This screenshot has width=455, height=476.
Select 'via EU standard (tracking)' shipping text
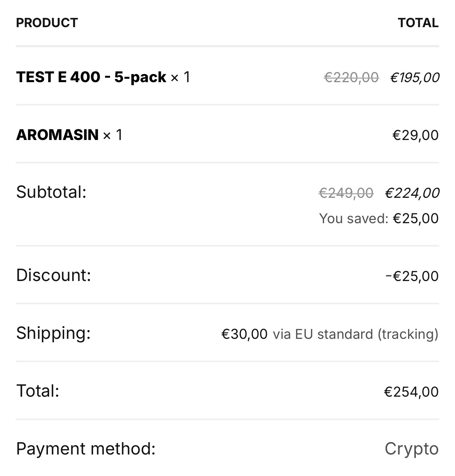tap(355, 334)
